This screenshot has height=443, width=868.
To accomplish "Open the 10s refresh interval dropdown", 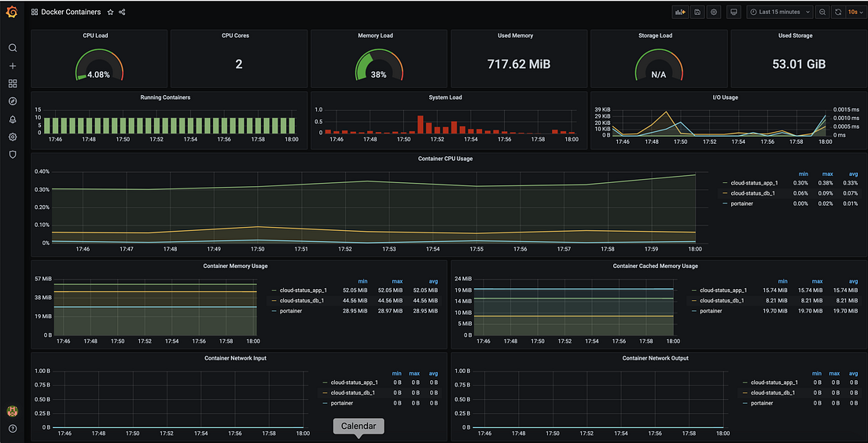I will pyautogui.click(x=854, y=12).
